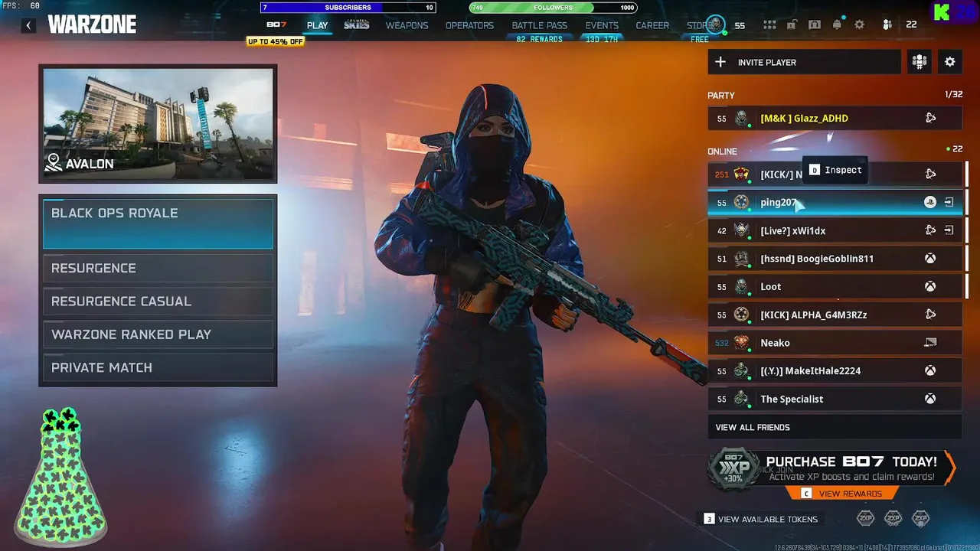Viewport: 980px width, 551px height.
Task: Select party member [M&K] Glazz_ADHD
Action: click(x=835, y=118)
